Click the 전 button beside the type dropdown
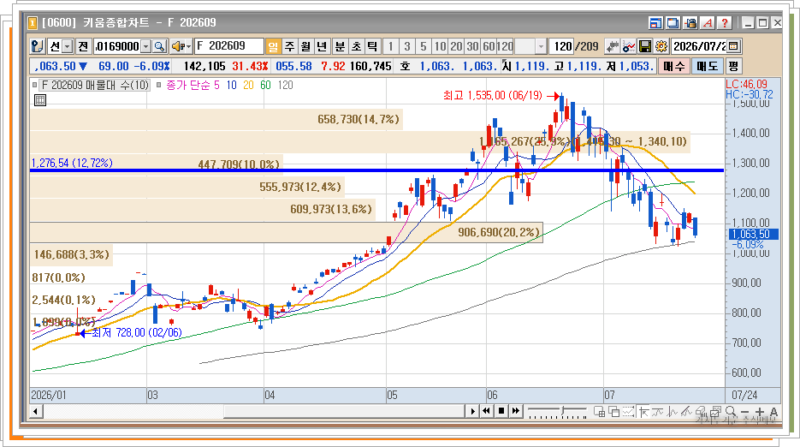Screen dimensions: 800x447 click(83, 46)
